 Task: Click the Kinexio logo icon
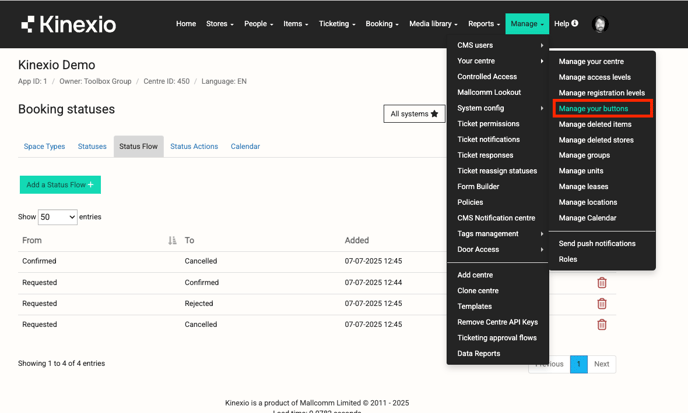click(x=28, y=24)
